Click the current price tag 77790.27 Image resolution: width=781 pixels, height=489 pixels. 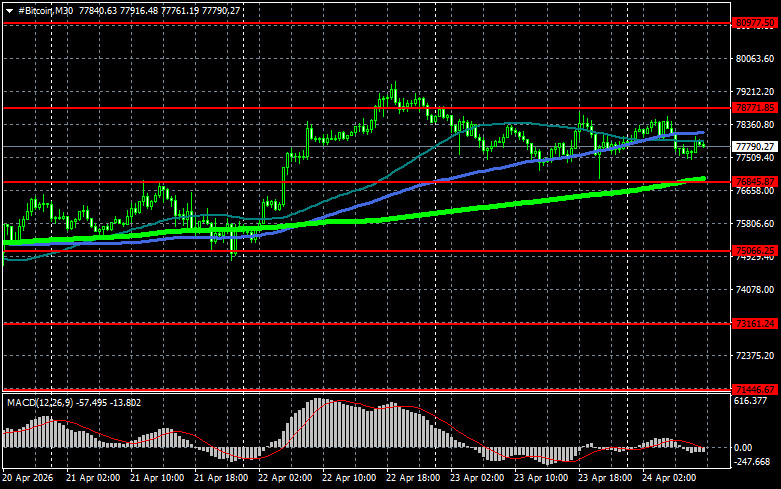pyautogui.click(x=755, y=146)
